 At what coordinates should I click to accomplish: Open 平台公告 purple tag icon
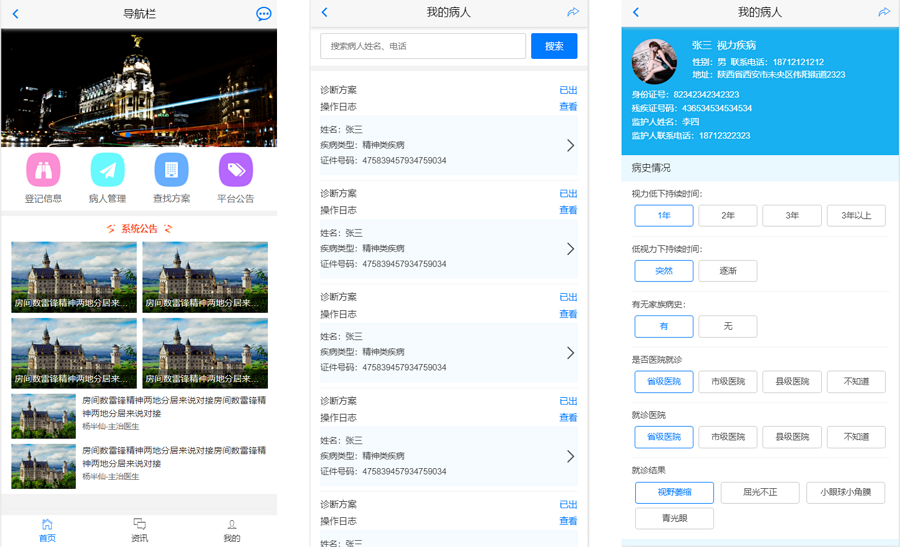click(235, 170)
